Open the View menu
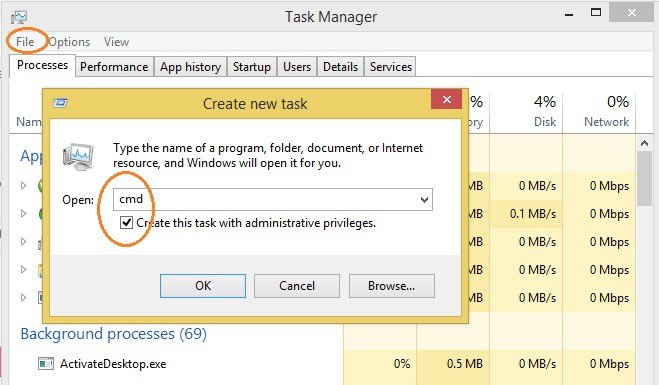The width and height of the screenshot is (659, 385). pos(116,42)
